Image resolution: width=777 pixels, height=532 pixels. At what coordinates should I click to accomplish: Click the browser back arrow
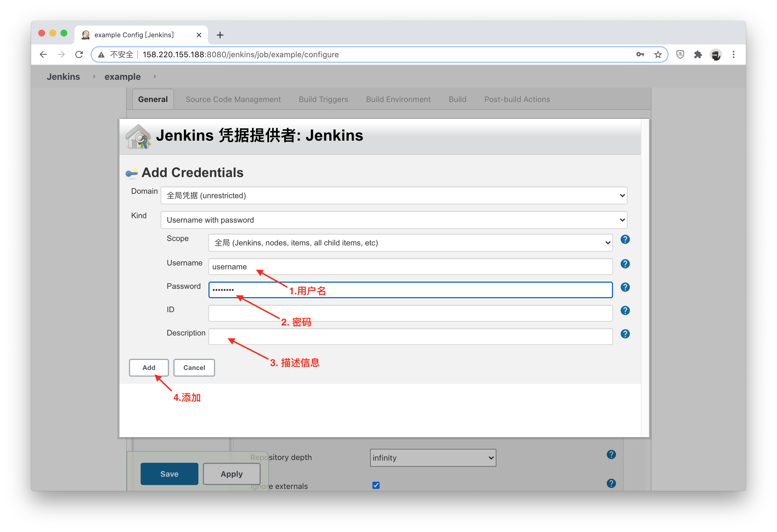43,54
